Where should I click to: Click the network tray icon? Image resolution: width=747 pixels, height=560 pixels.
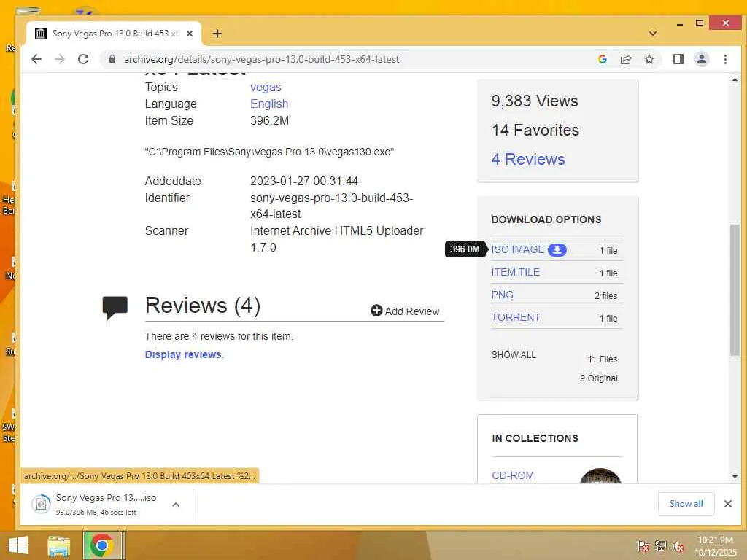(x=661, y=545)
